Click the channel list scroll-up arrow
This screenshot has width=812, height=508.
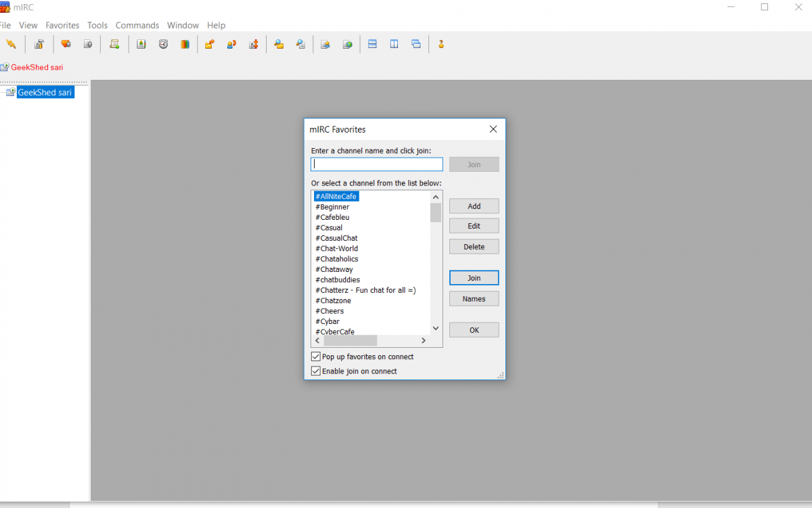[436, 197]
